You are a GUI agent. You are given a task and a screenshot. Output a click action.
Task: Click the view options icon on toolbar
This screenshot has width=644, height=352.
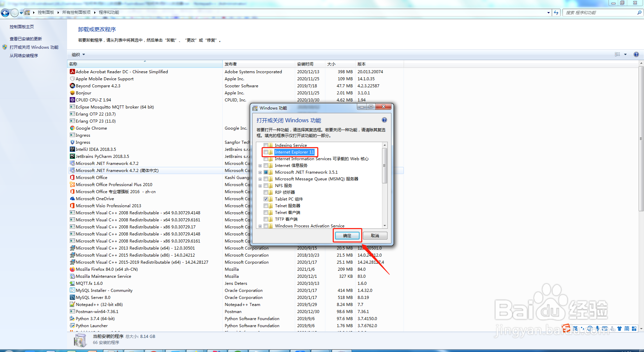[618, 54]
